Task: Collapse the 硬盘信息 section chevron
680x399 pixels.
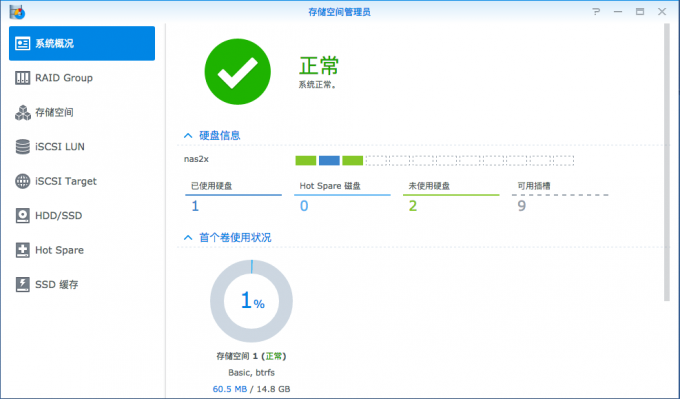Action: pos(188,136)
